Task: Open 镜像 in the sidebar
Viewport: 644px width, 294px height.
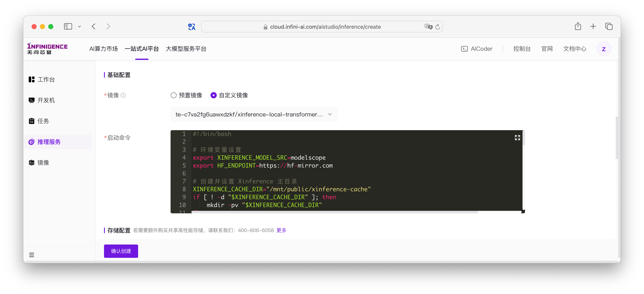Action: 58,163
